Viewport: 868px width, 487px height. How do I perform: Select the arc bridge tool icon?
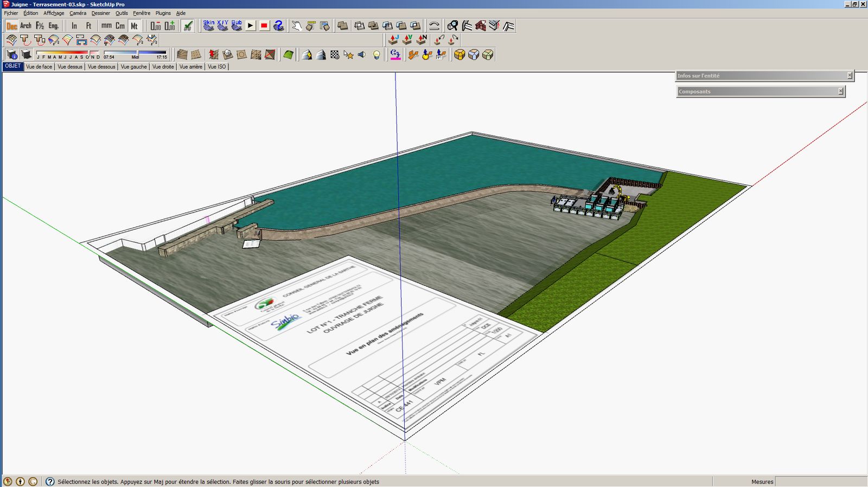coord(434,25)
